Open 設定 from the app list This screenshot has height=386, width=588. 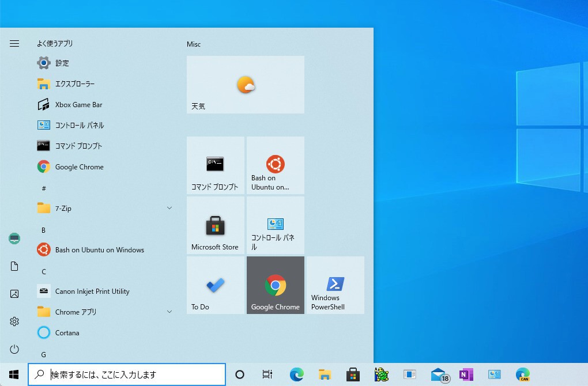tap(62, 63)
